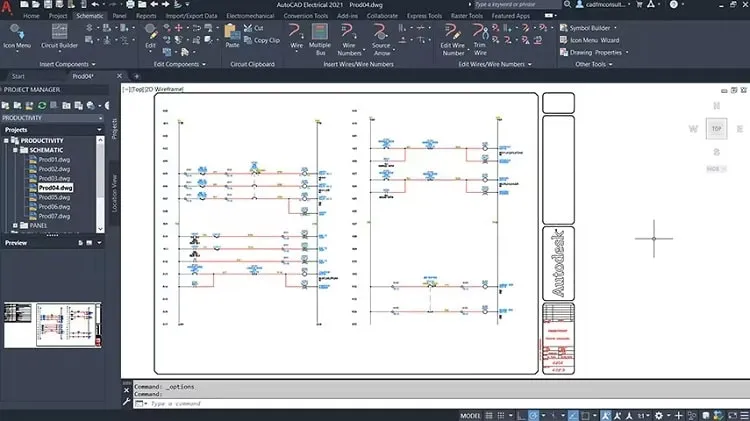Image resolution: width=750 pixels, height=421 pixels.
Task: Click the Plot printer icon in quick access
Action: [x=131, y=4]
